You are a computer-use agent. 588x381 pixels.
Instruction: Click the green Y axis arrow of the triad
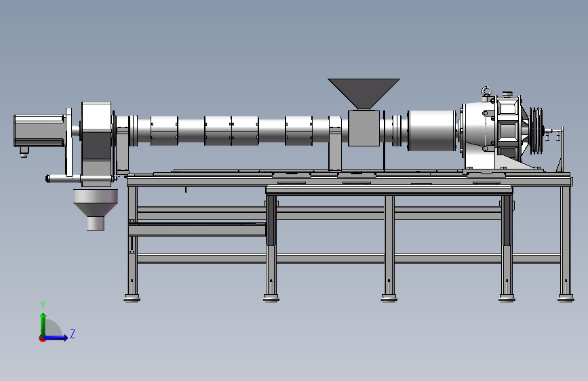(x=43, y=324)
